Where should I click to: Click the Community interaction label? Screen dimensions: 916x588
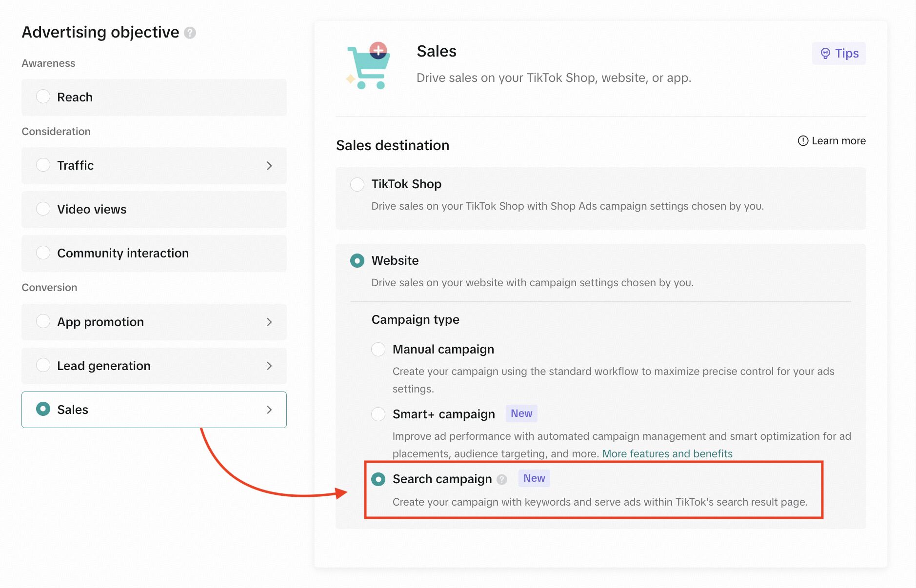(123, 254)
